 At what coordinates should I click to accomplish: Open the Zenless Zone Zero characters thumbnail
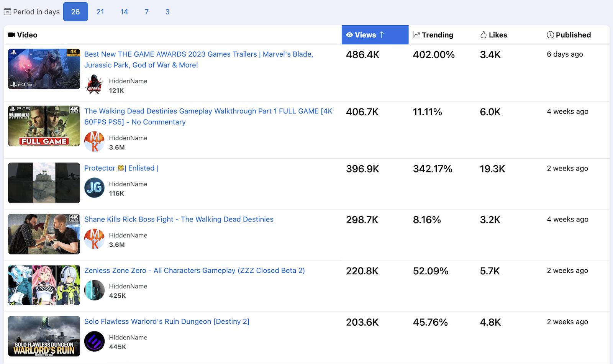[x=44, y=285]
